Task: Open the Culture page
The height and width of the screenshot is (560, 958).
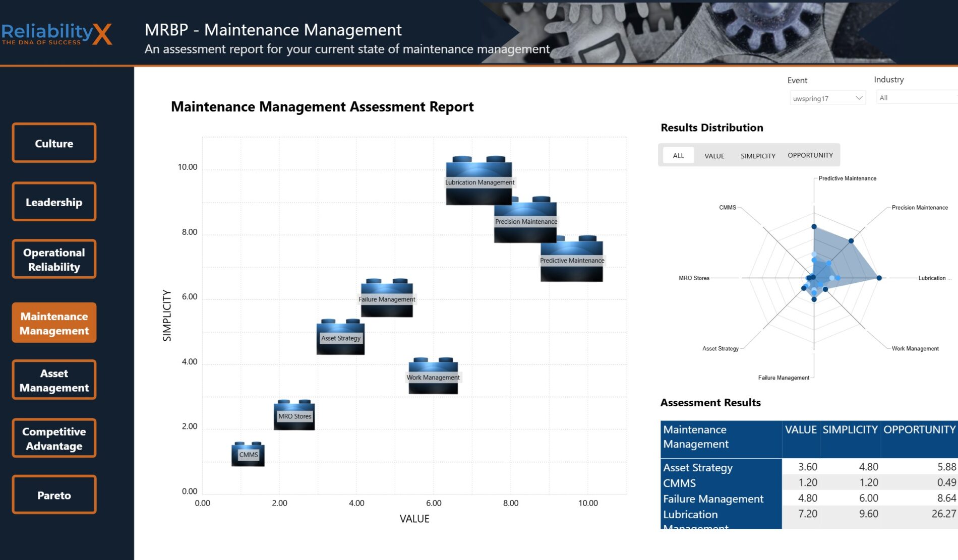Action: click(x=54, y=143)
